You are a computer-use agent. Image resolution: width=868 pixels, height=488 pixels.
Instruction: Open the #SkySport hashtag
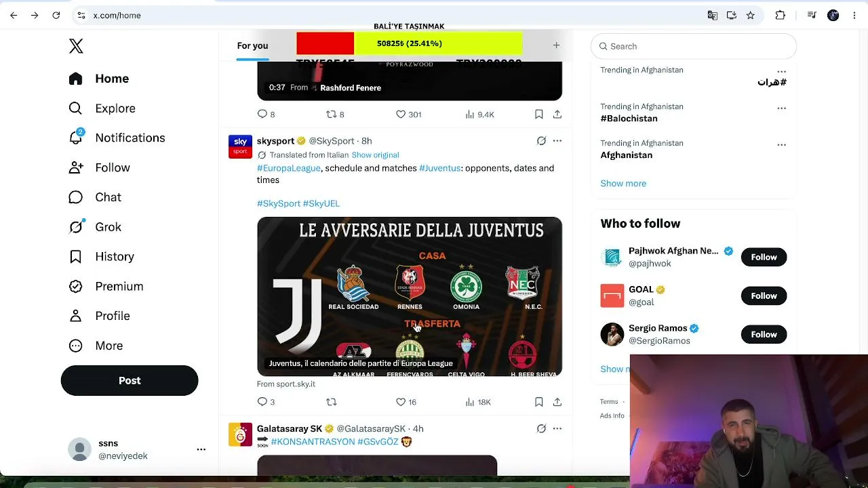click(x=279, y=203)
